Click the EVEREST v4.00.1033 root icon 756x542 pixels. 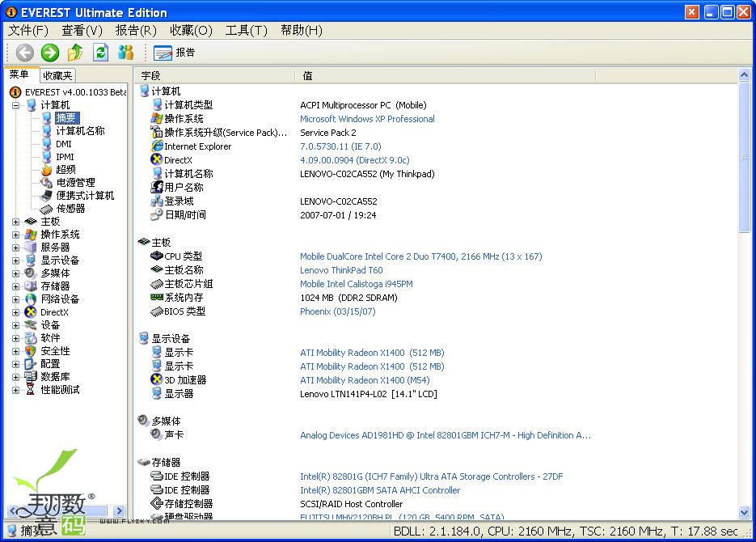15,91
